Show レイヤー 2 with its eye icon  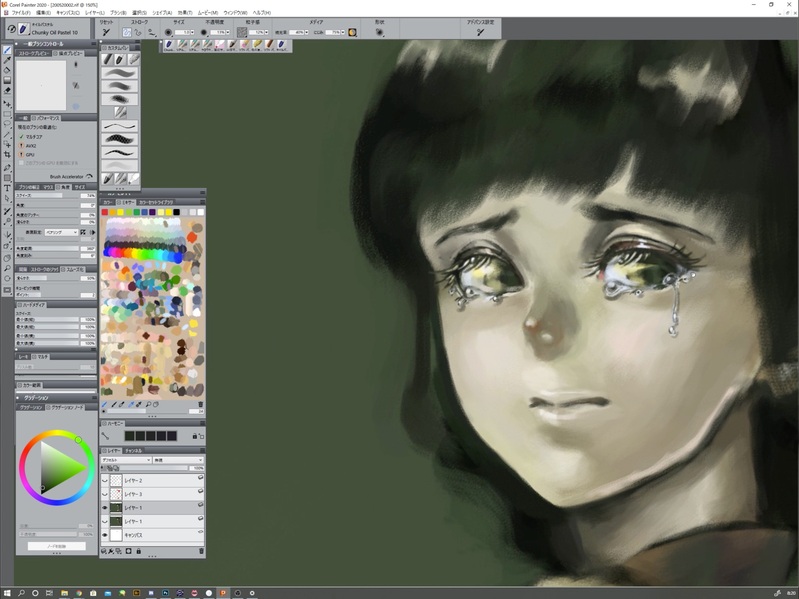tap(105, 480)
